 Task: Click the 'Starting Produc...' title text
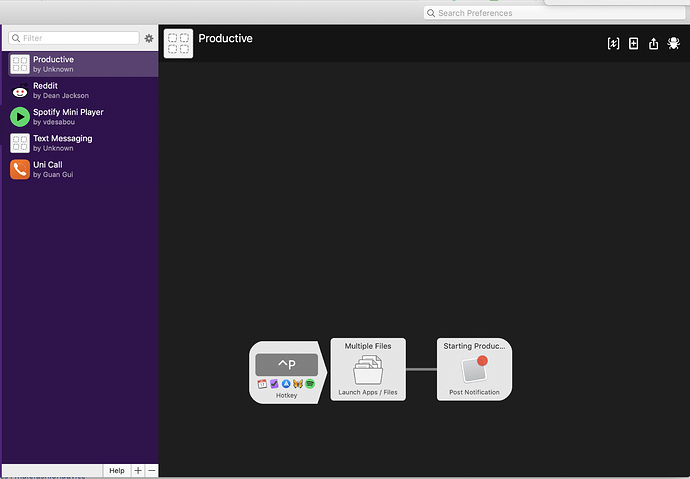click(474, 346)
